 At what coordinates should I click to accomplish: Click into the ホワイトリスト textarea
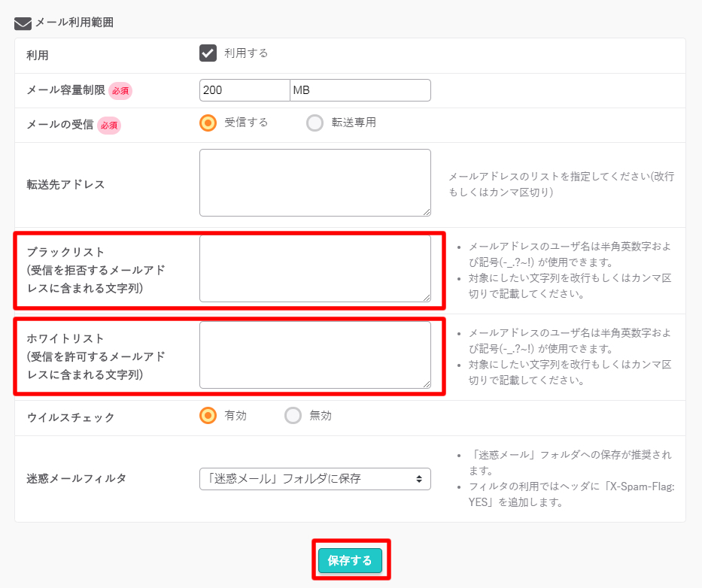click(x=315, y=355)
